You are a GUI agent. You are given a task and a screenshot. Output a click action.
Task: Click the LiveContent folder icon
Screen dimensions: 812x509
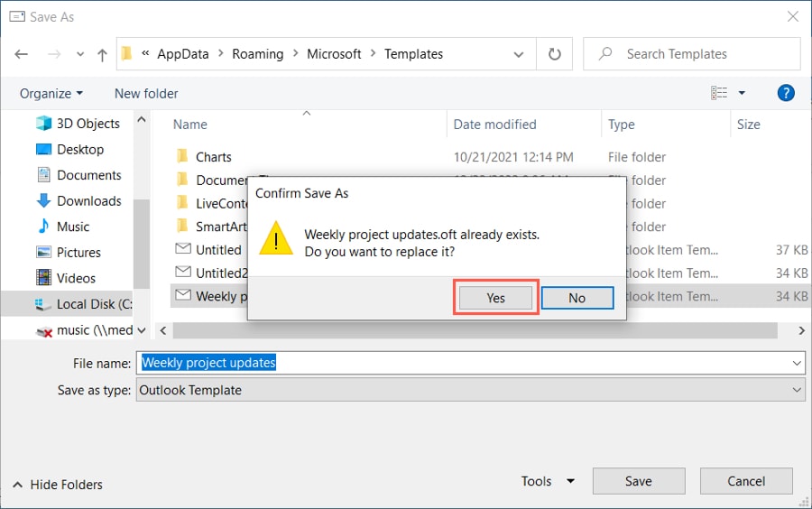click(x=182, y=202)
